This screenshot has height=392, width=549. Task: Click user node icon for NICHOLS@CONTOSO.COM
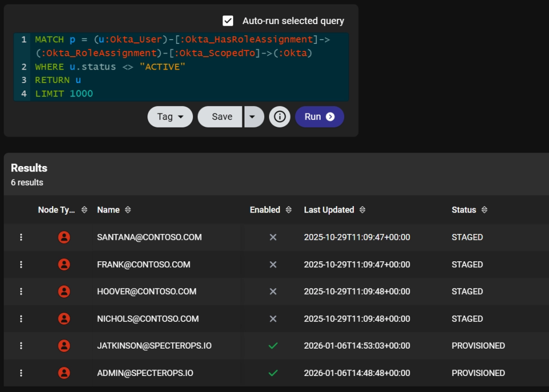(64, 319)
